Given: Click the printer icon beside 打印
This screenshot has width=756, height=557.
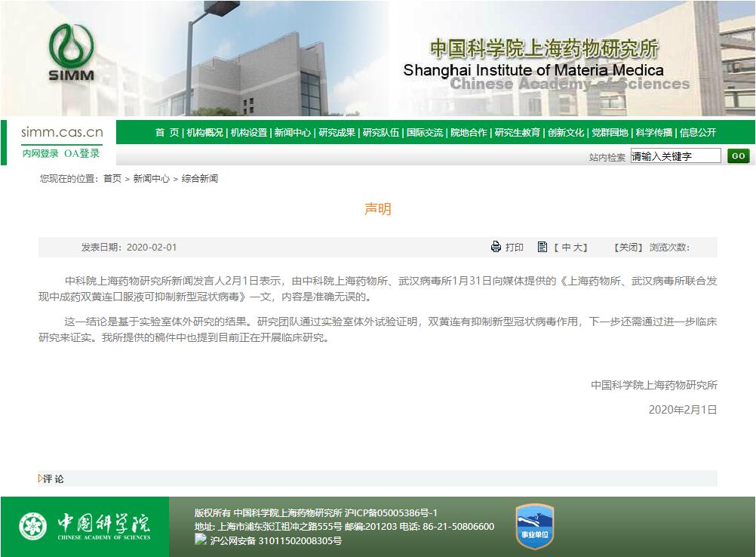Looking at the screenshot, I should (x=496, y=247).
